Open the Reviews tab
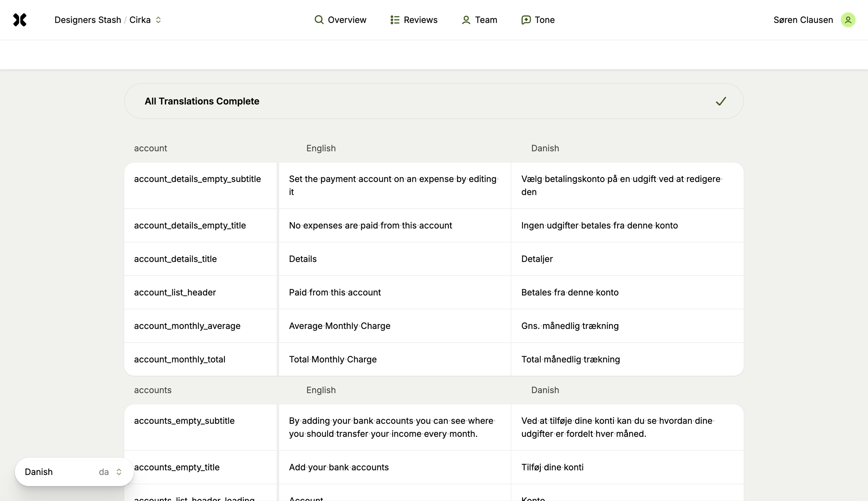This screenshot has height=501, width=868. coord(420,20)
